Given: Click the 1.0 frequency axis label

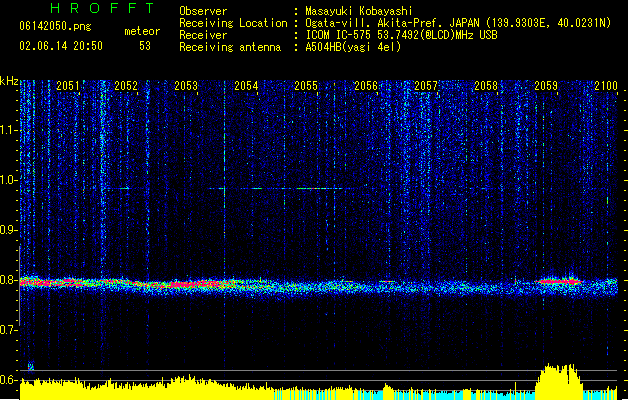Looking at the screenshot, I should pos(9,180).
